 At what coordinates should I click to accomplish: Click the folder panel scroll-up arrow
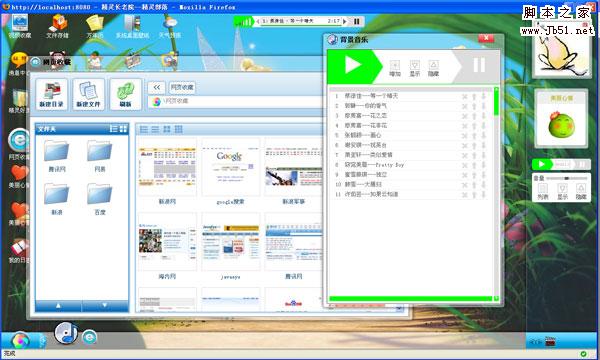click(x=58, y=306)
